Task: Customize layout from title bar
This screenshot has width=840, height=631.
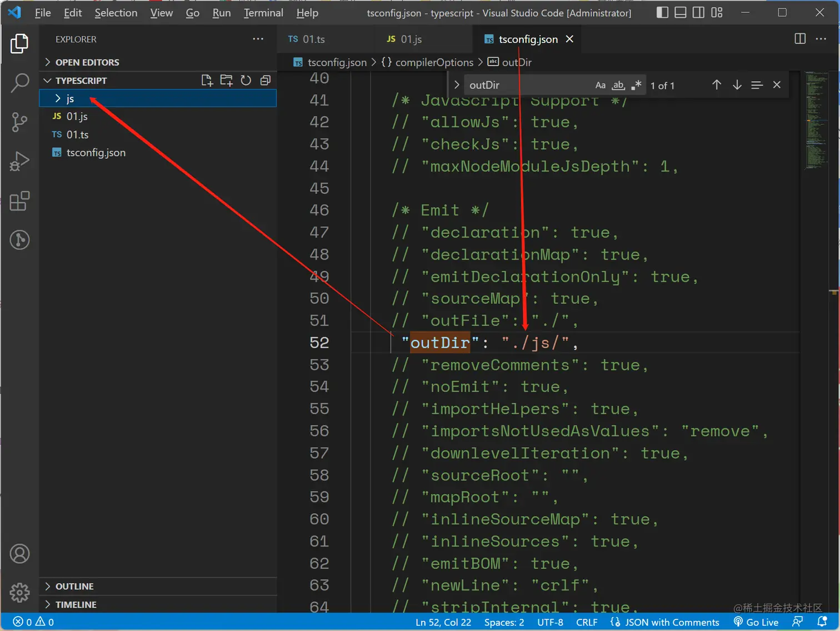Action: click(717, 12)
